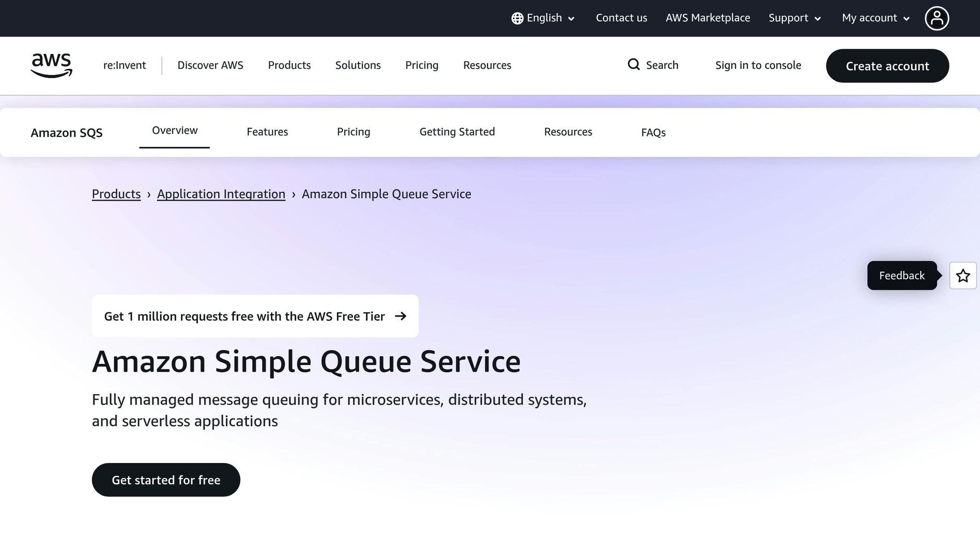The height and width of the screenshot is (551, 980).
Task: Select Pricing in the Amazon SQS navigation
Action: 353,132
